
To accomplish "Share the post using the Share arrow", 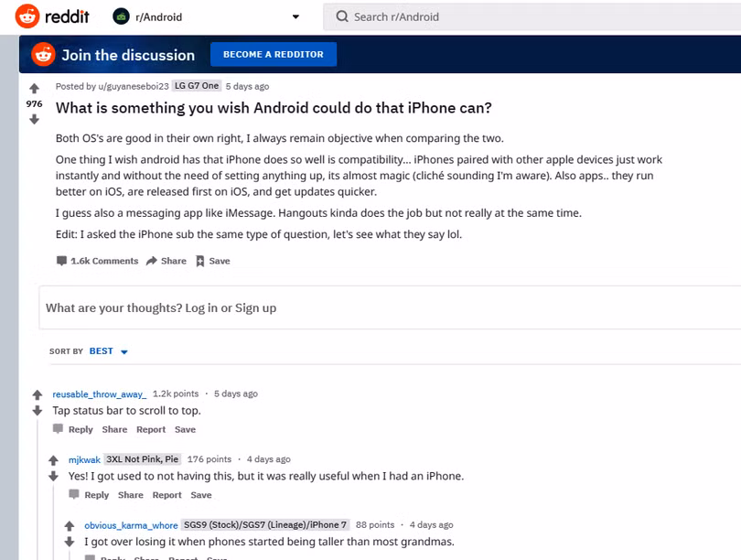I will point(166,261).
